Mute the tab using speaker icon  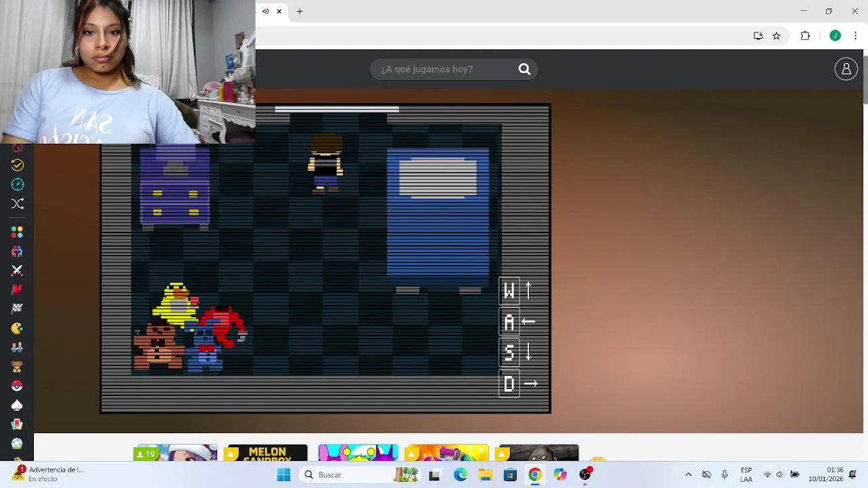(x=265, y=11)
